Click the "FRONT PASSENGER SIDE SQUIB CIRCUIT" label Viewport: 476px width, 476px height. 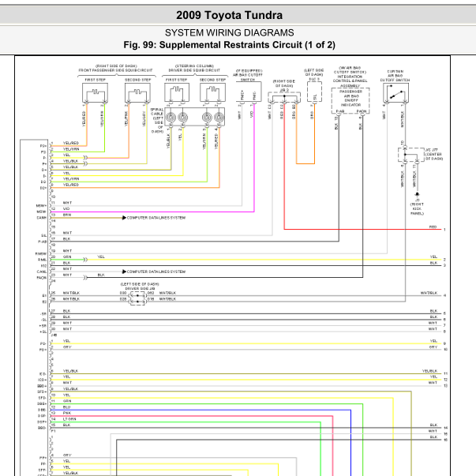coord(116,70)
